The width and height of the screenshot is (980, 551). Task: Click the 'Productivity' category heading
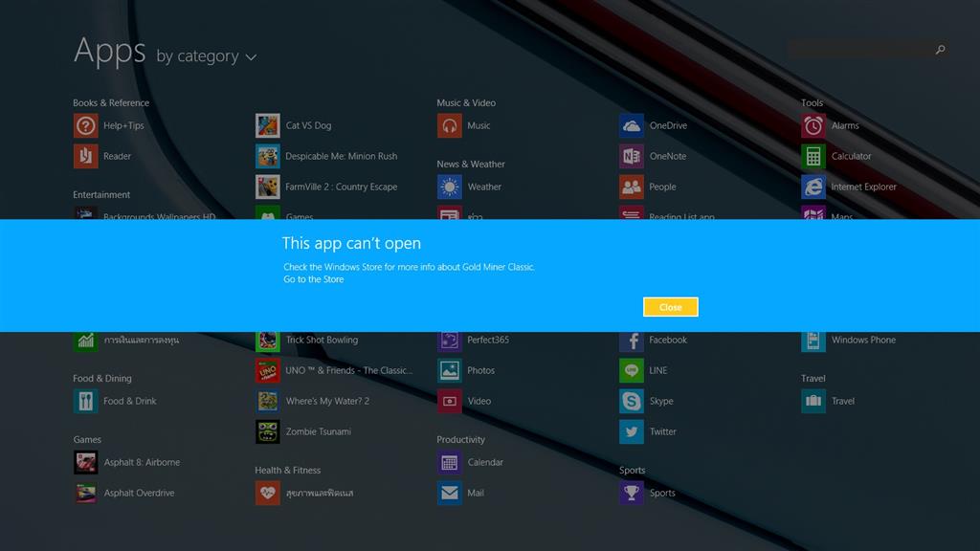(460, 440)
